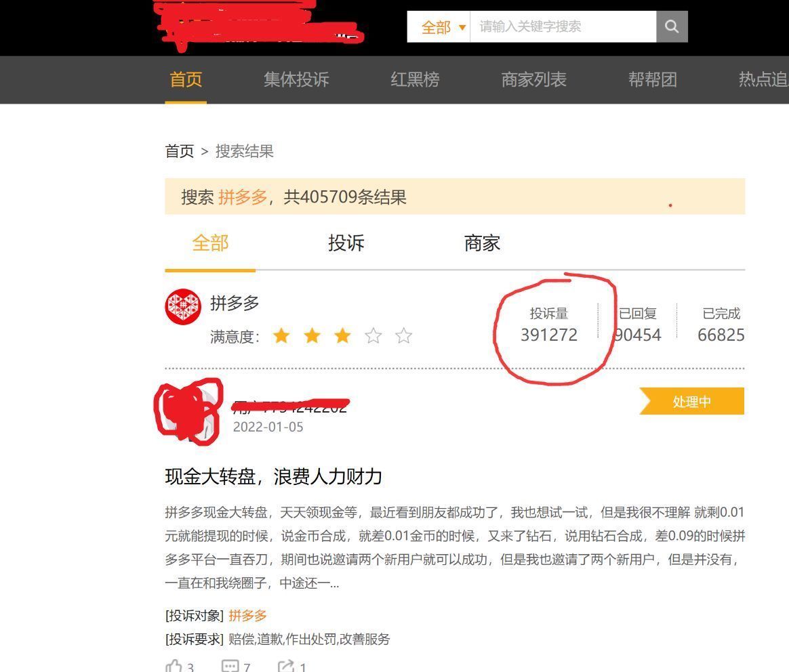This screenshot has width=789, height=672.
Task: Click the first satisfaction star
Action: click(282, 335)
